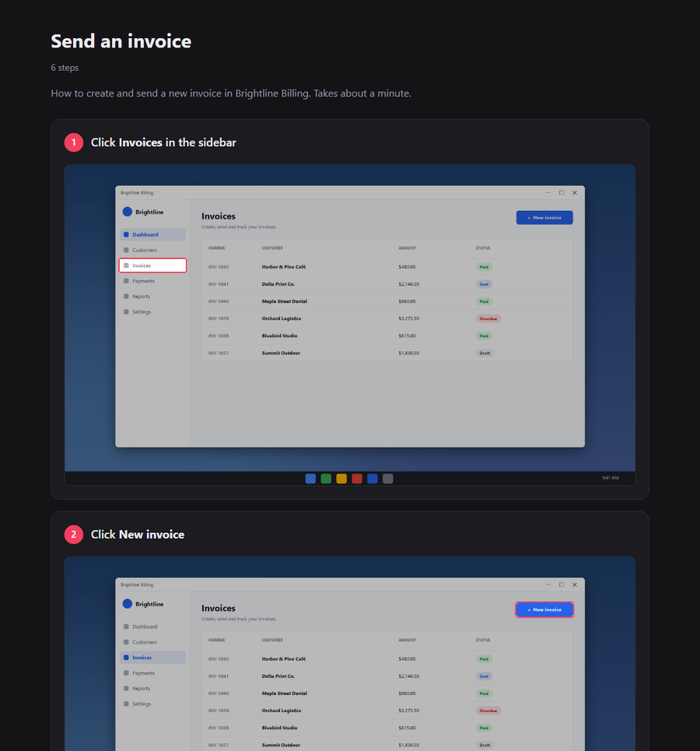Click highlighted New invoice button in step 2 screenshot
The height and width of the screenshot is (751, 700).
click(544, 609)
